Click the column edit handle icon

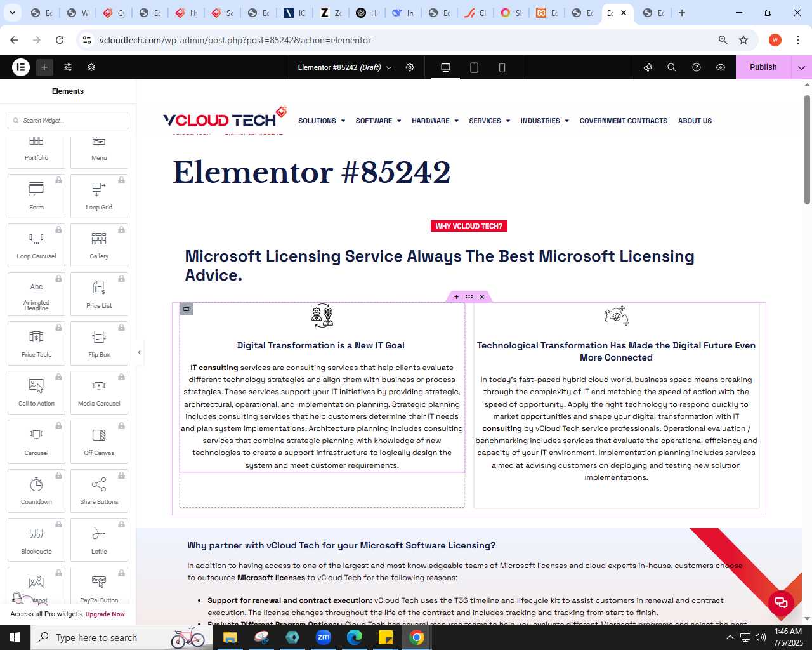click(186, 309)
